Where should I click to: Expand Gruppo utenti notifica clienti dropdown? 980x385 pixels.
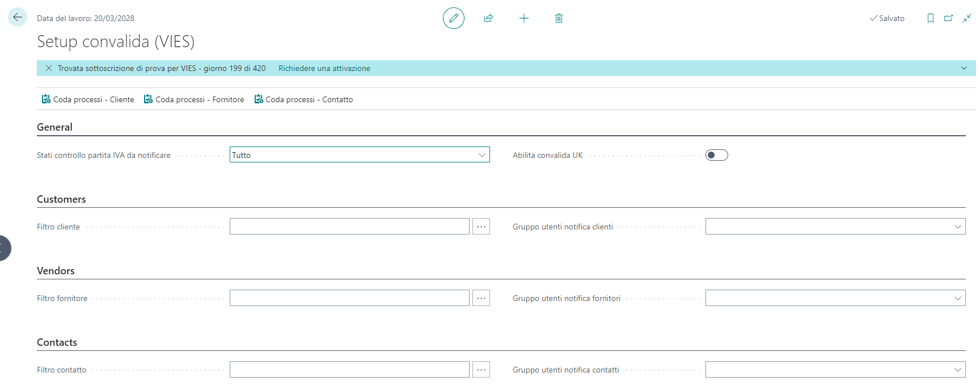tap(957, 227)
